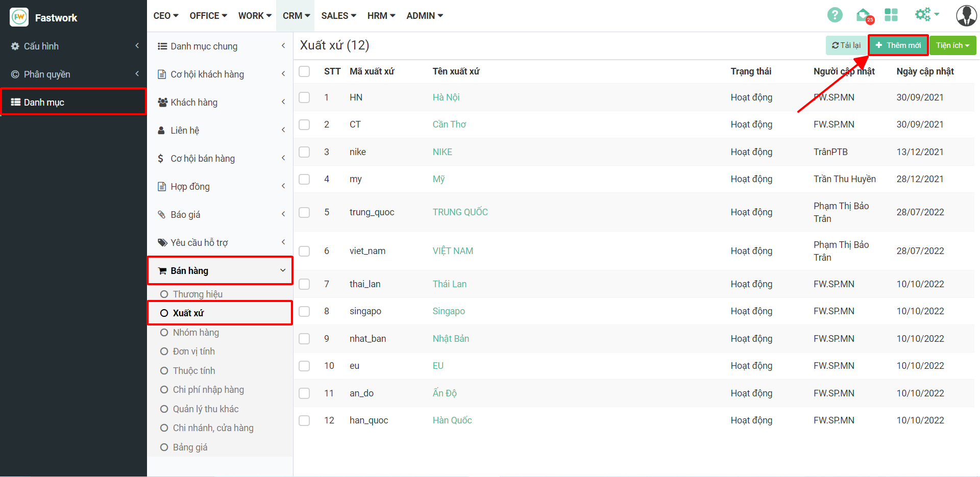Click the Yêu cầu hỗ trợ tag icon
The width and height of the screenshot is (980, 477).
162,243
